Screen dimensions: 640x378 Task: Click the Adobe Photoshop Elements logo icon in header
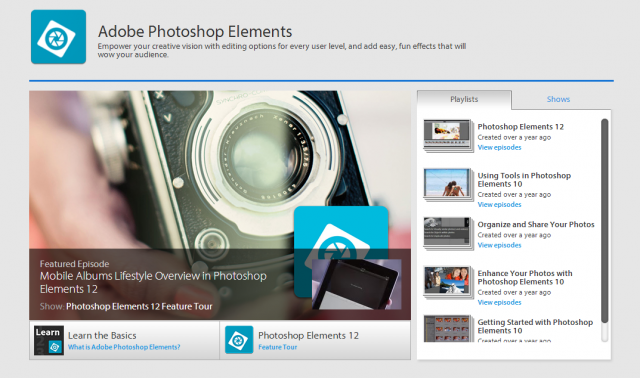click(58, 37)
